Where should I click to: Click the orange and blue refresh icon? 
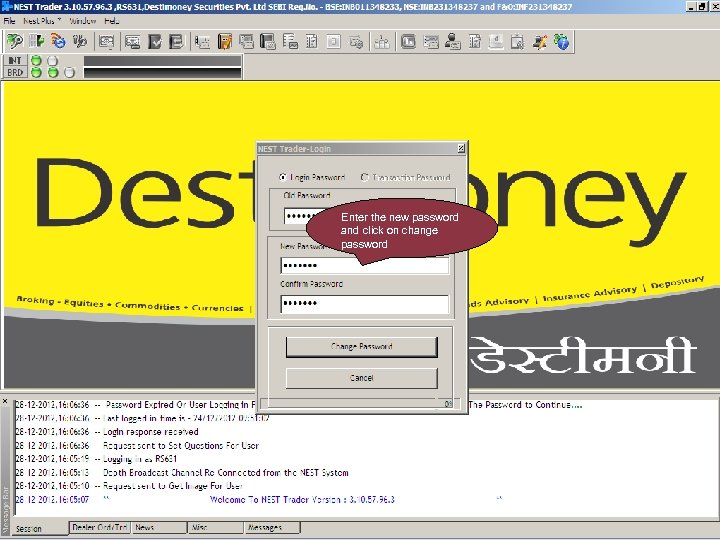[x=58, y=42]
